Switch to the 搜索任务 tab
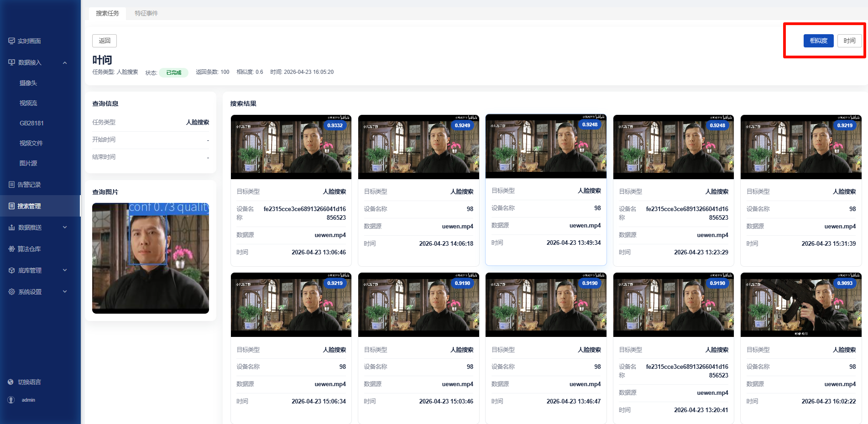 pos(107,13)
